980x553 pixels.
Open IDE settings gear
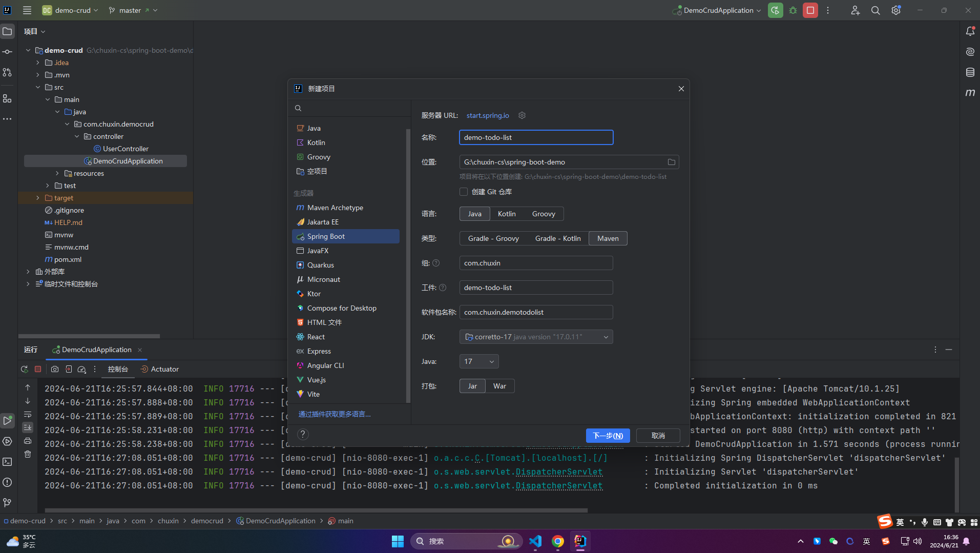896,10
